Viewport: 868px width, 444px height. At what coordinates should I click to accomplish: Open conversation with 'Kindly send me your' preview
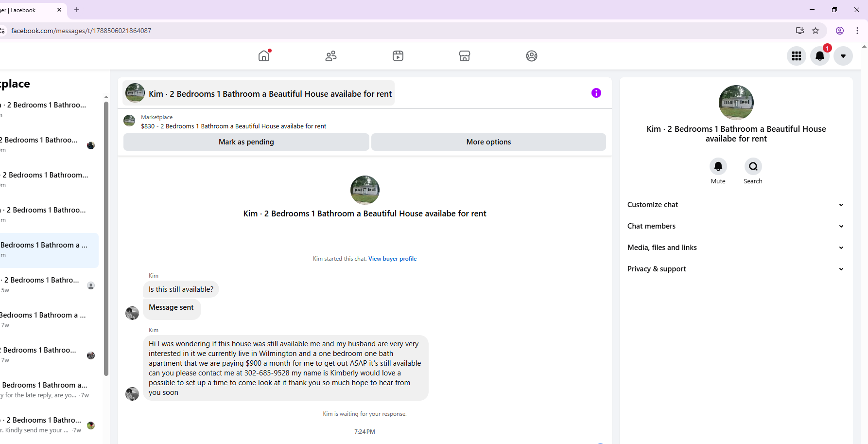[x=49, y=425]
